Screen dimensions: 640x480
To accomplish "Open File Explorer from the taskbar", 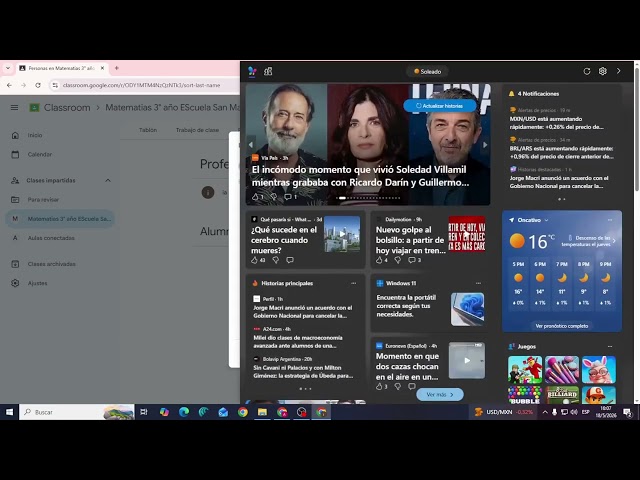I will [262, 412].
